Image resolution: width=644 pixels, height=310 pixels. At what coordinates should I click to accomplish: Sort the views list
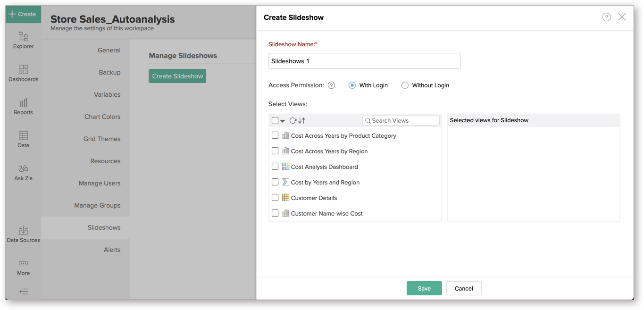[301, 121]
